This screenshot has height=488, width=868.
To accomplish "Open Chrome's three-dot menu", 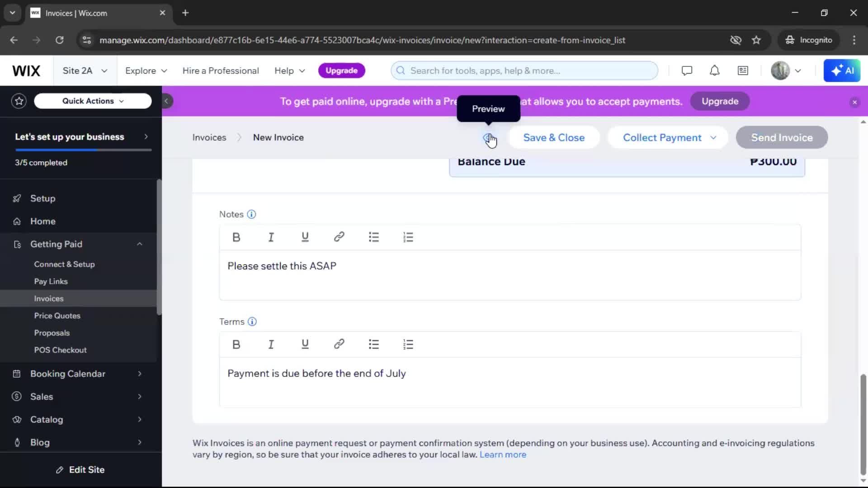I will tap(854, 40).
